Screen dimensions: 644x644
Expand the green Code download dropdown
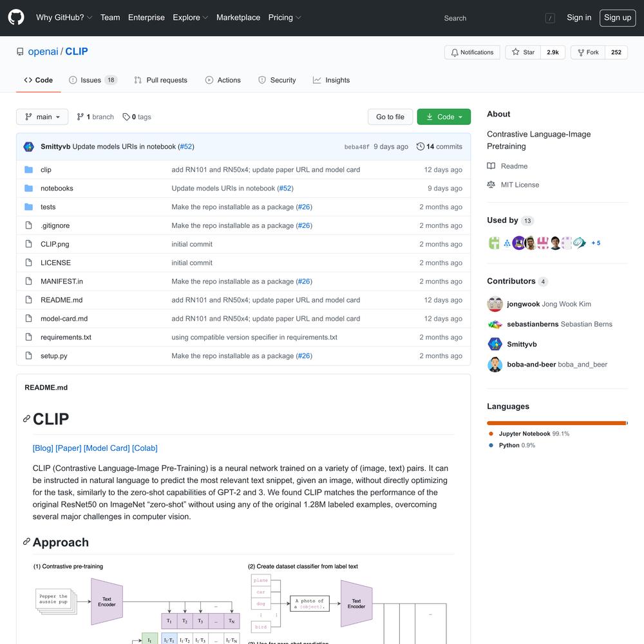tap(444, 117)
